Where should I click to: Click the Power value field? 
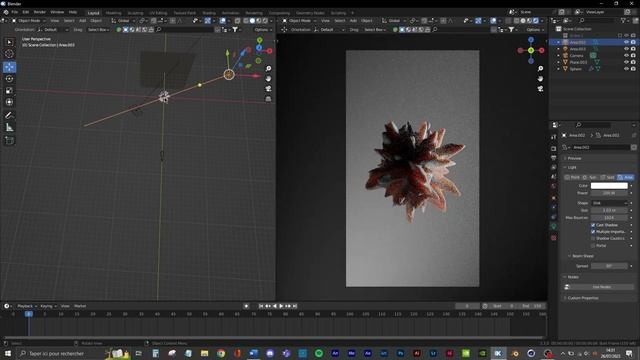click(x=609, y=193)
